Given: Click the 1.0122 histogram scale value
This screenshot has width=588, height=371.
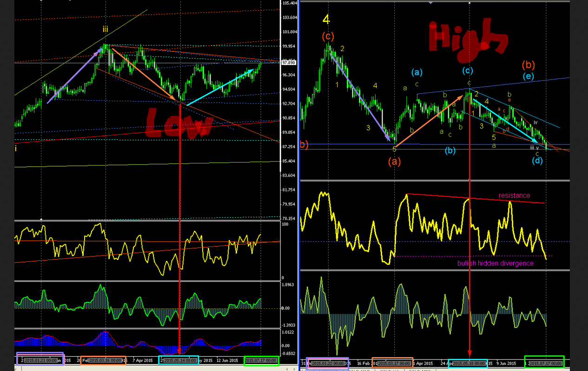Looking at the screenshot, I should (x=288, y=332).
